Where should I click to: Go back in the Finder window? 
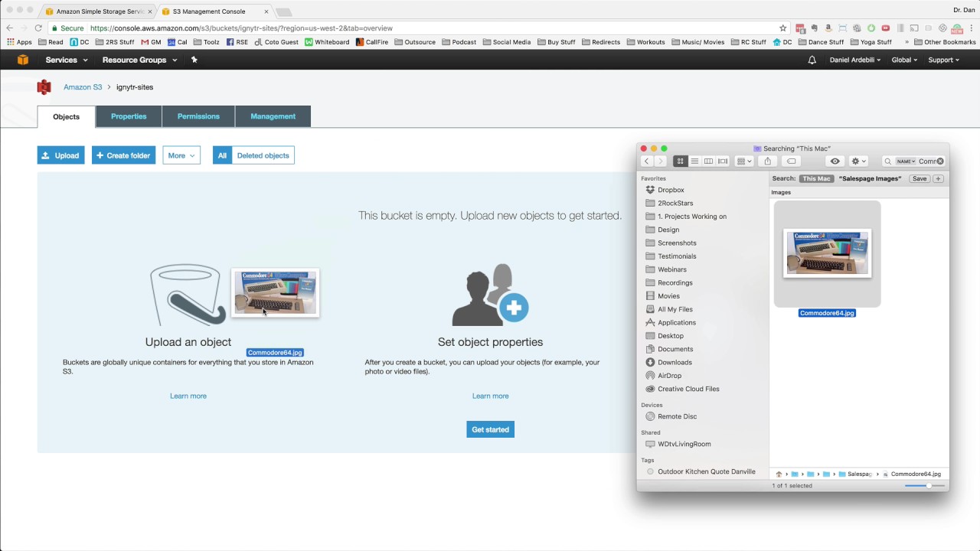coord(646,161)
